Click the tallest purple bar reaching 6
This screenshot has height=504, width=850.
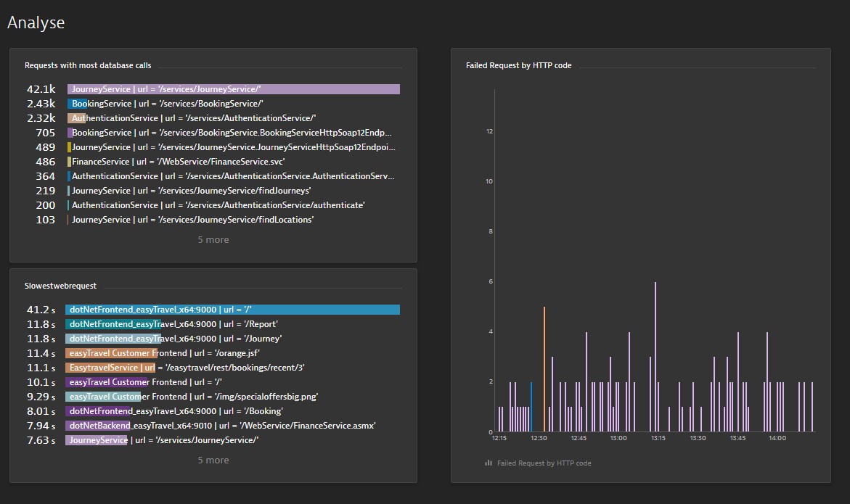pos(655,357)
